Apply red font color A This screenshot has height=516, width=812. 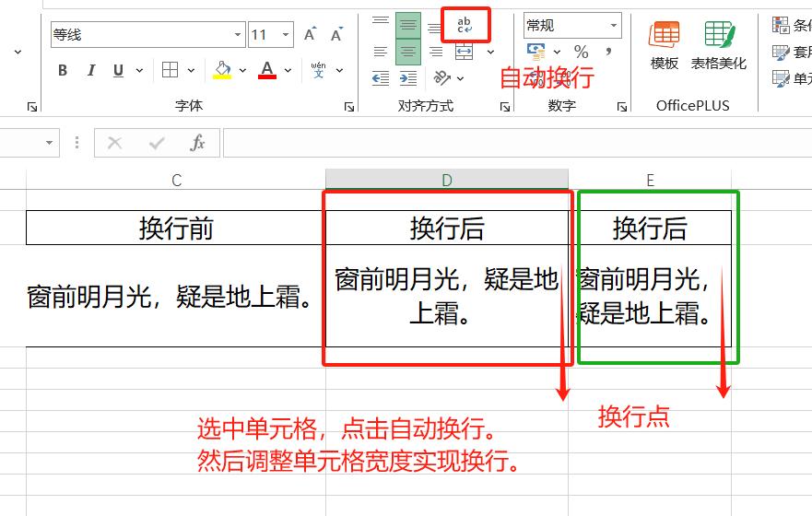pos(267,70)
